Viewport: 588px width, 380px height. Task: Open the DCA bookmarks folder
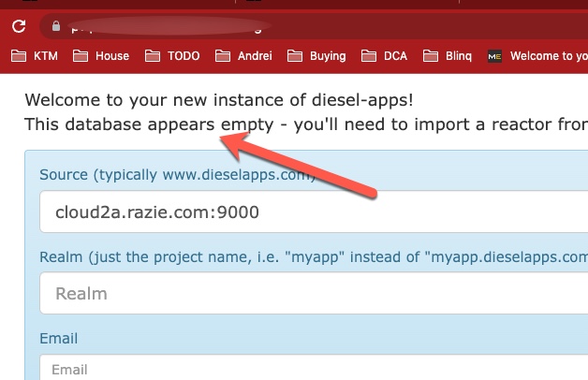tap(384, 56)
